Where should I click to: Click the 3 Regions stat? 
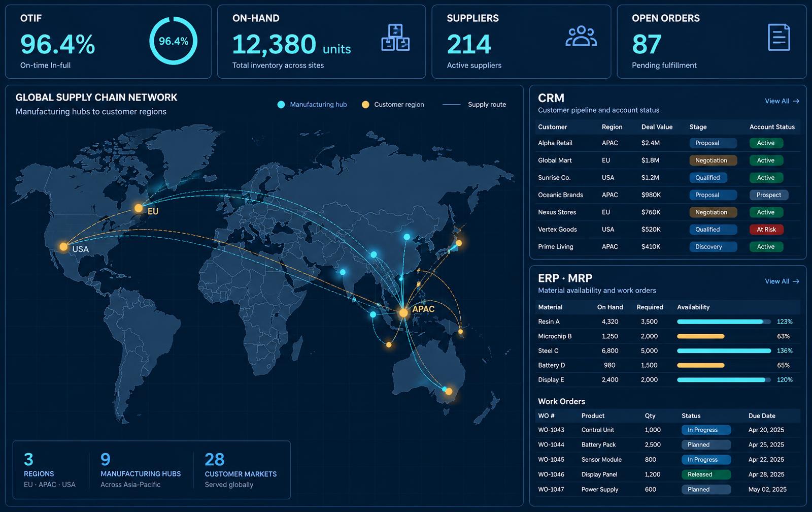[49, 470]
